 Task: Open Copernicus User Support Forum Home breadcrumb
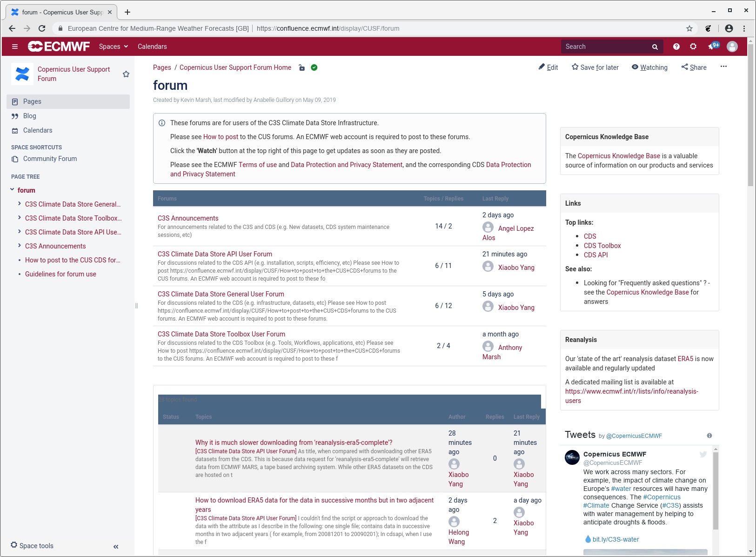tap(235, 67)
